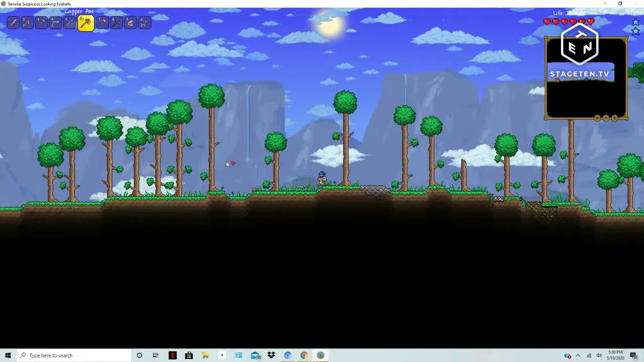Open Task View on the taskbar

(x=155, y=355)
